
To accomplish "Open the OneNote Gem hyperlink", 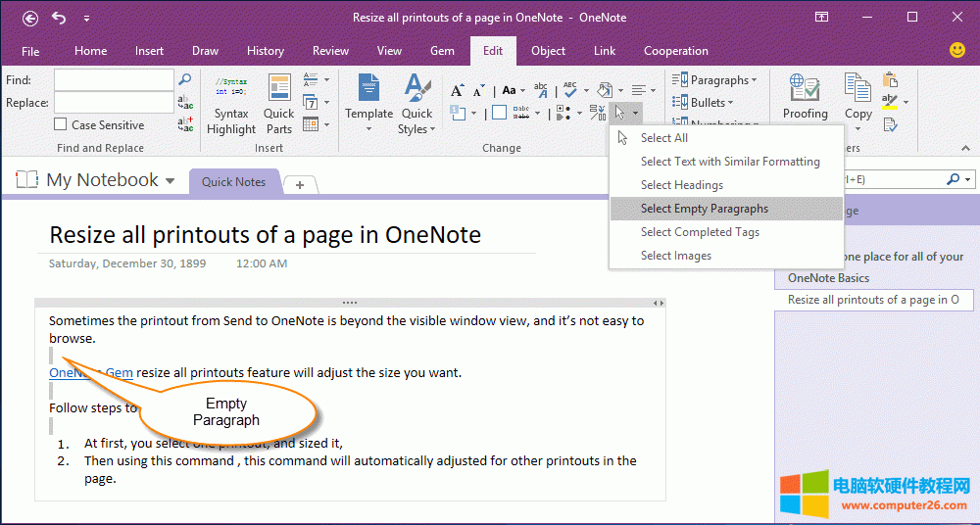I will [91, 372].
